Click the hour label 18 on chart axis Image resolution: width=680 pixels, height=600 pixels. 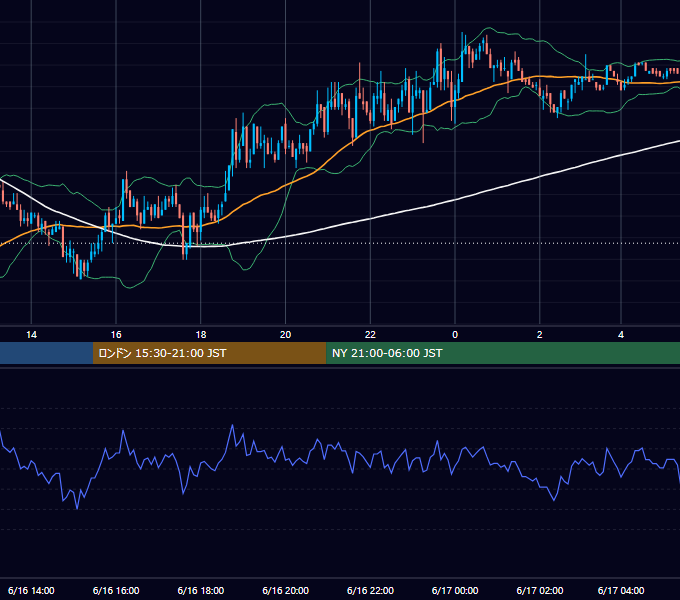(x=201, y=335)
